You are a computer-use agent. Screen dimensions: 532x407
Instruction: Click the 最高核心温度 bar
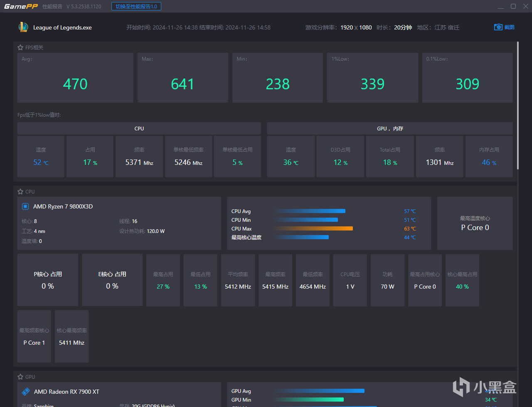pyautogui.click(x=301, y=237)
